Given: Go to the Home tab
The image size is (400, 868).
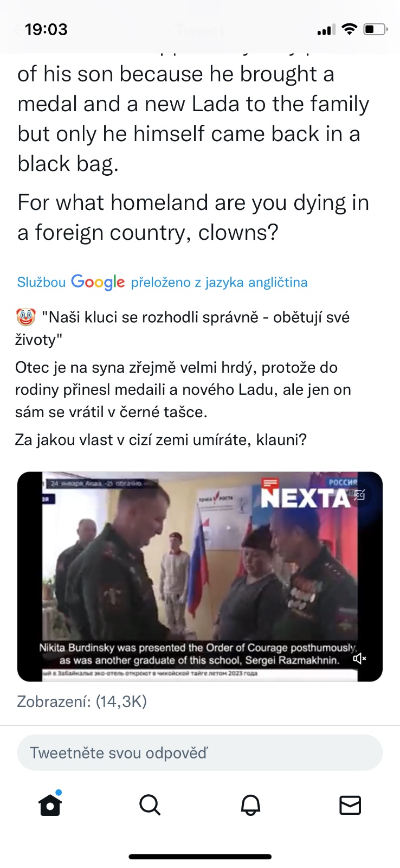Looking at the screenshot, I should coord(50,804).
